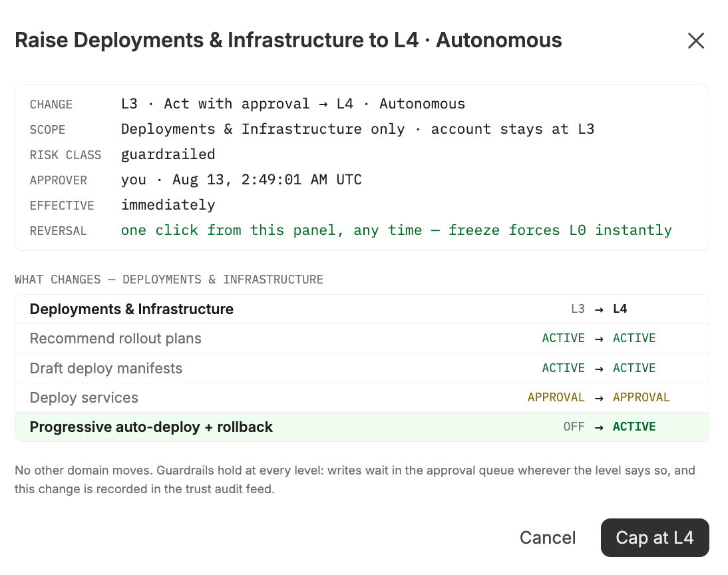Select the dialog title Raise Deployments & Infrastructure
Viewport: 728px width, 575px height.
[x=288, y=40]
